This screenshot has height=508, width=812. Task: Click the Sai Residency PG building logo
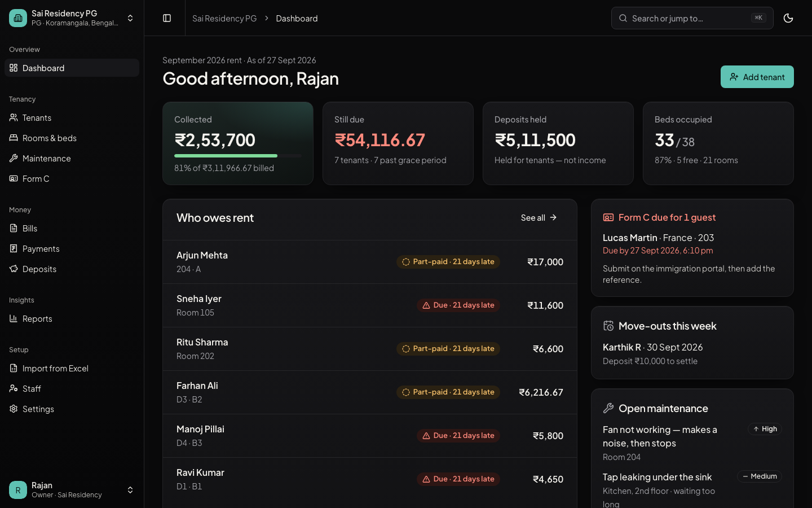point(18,18)
